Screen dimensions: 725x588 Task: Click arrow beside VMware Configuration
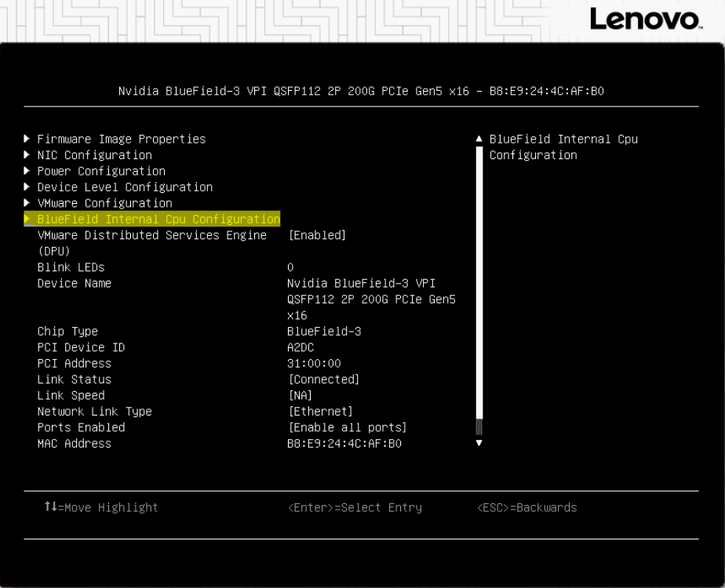(27, 203)
